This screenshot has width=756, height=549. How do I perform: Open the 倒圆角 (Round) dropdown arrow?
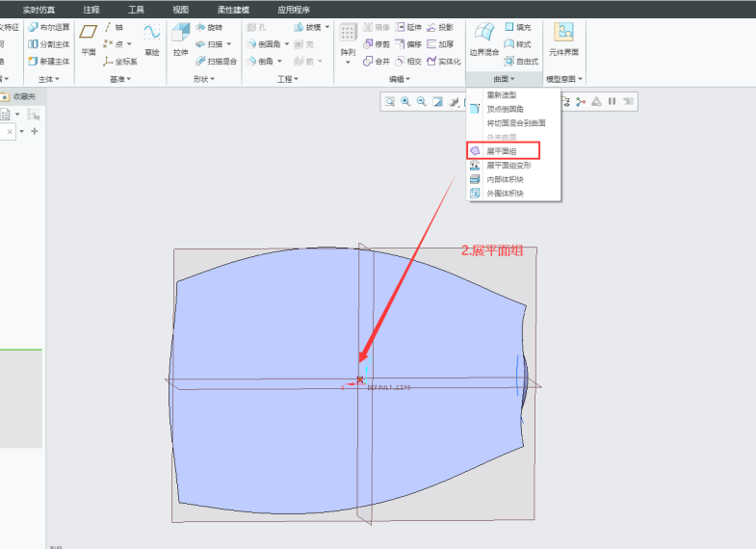pos(287,44)
